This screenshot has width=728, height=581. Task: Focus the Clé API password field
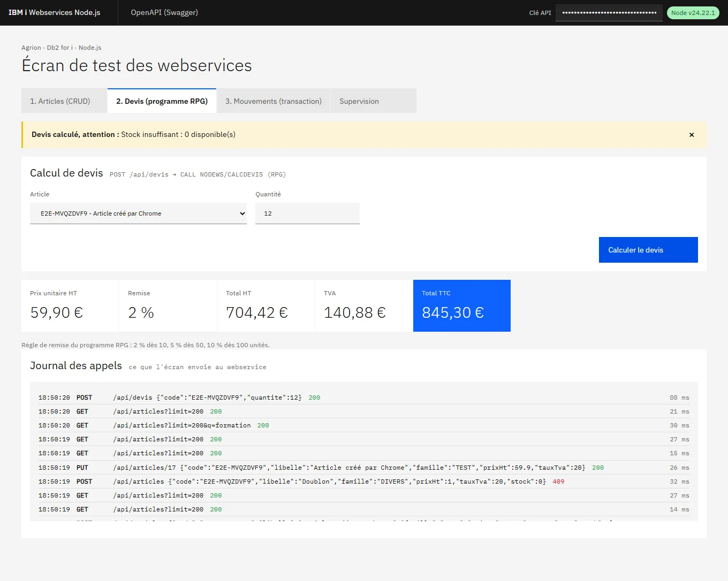pos(609,13)
